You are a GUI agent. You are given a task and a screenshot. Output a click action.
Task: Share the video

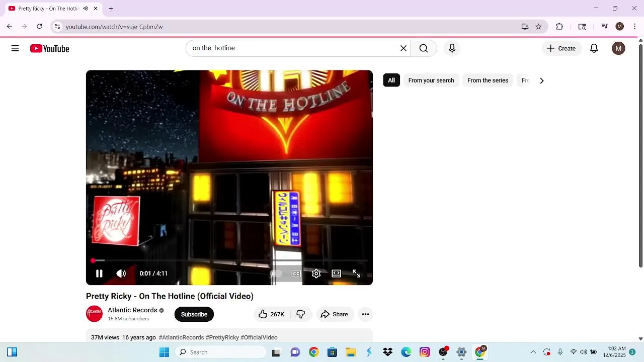point(334,314)
